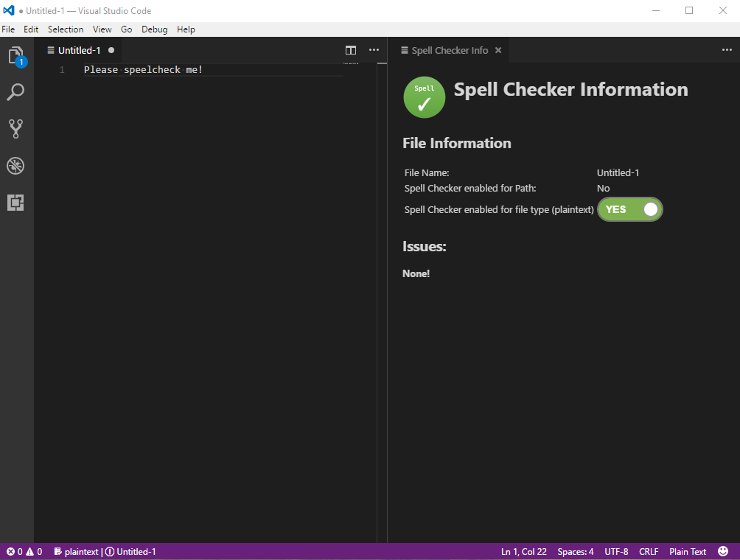Open the Go menu
Viewport: 740px width, 560px height.
coord(127,29)
